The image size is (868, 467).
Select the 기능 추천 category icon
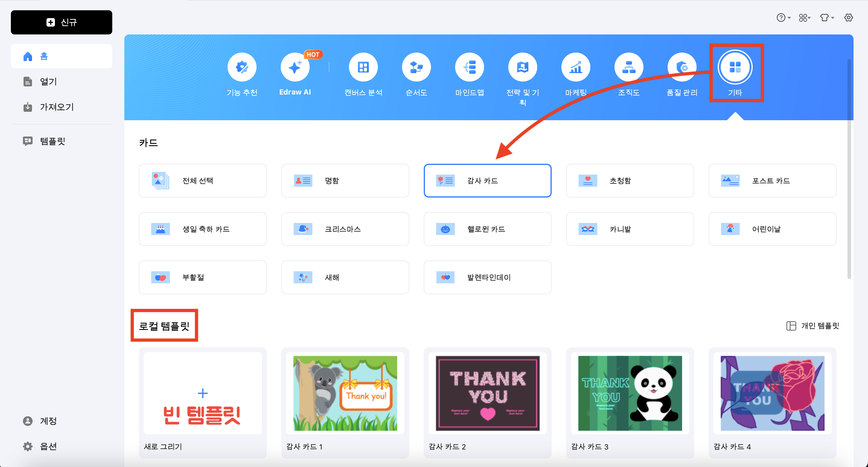click(x=242, y=67)
